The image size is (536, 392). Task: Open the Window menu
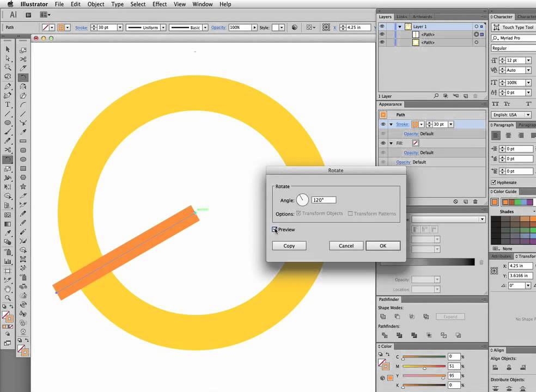point(203,4)
